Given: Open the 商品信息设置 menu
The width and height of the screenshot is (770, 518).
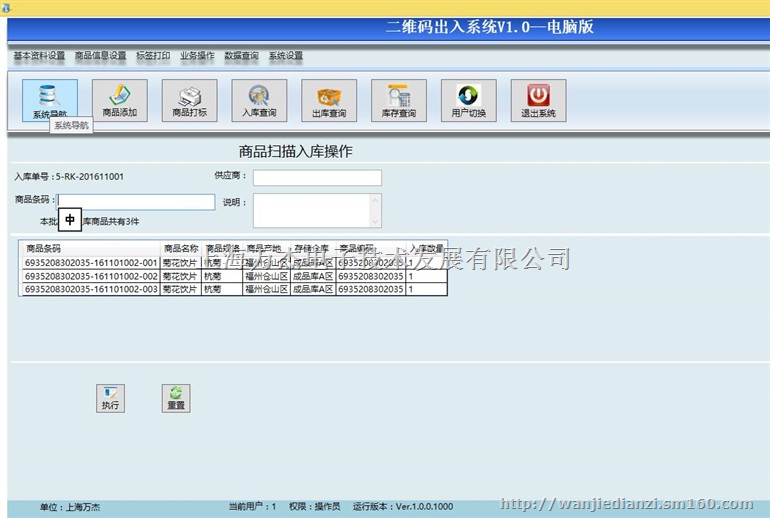Looking at the screenshot, I should (100, 56).
